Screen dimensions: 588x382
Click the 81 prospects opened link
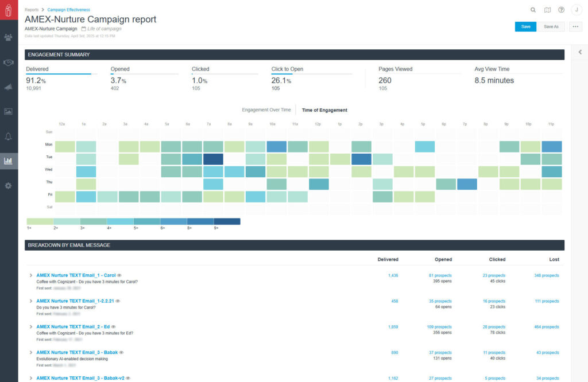(440, 276)
